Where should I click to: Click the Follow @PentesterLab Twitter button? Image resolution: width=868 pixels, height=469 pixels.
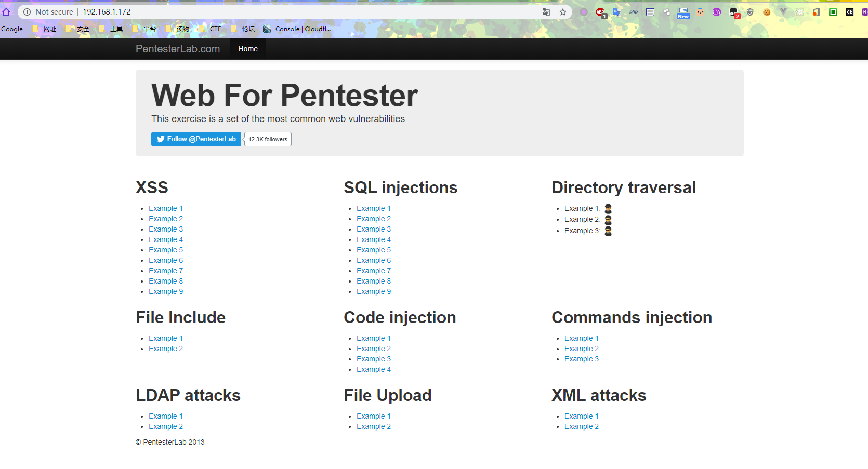click(196, 139)
